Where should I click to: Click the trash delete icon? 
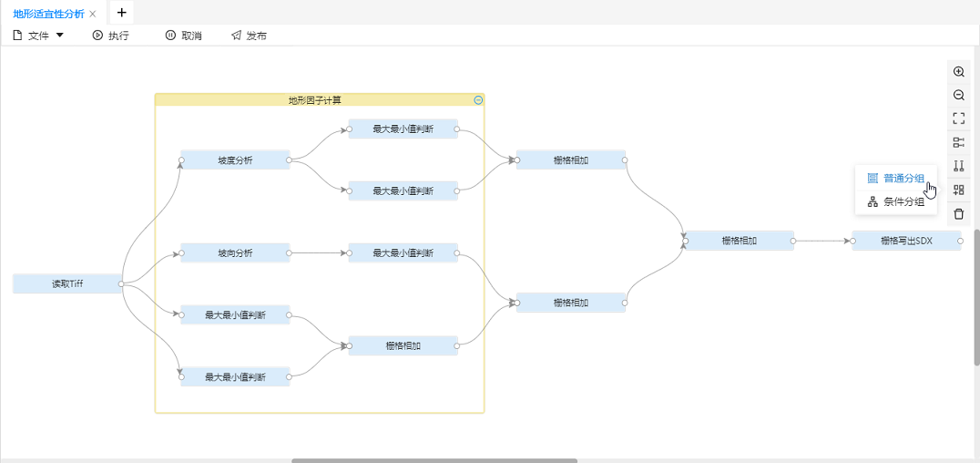[958, 214]
